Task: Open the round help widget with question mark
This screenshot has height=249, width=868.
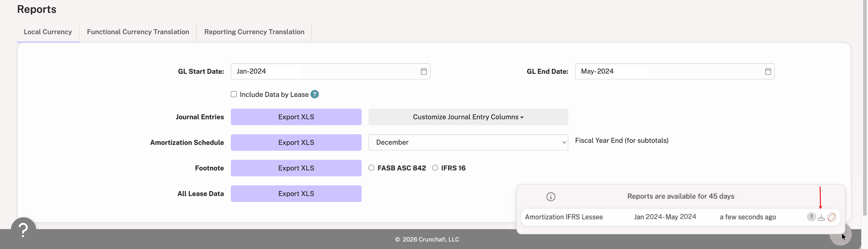Action: (x=23, y=230)
